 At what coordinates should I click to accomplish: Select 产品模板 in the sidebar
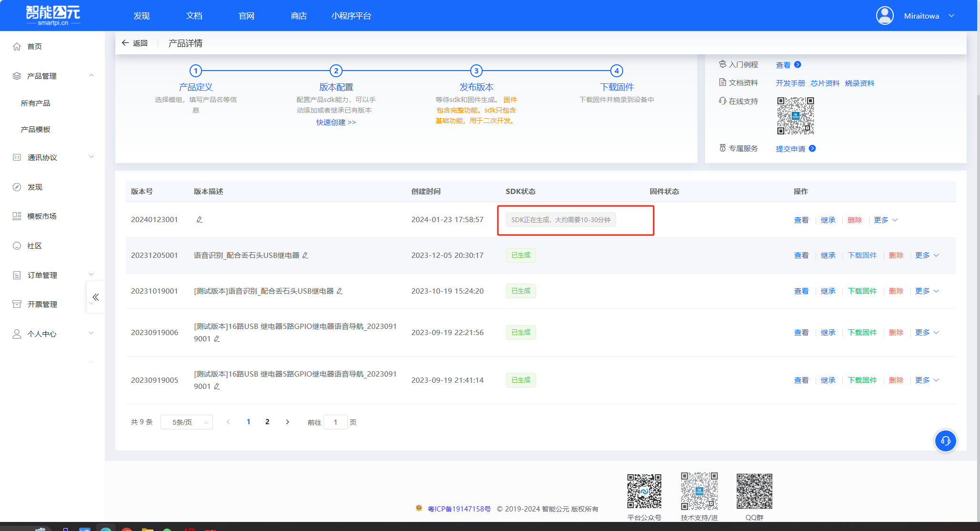pyautogui.click(x=35, y=129)
